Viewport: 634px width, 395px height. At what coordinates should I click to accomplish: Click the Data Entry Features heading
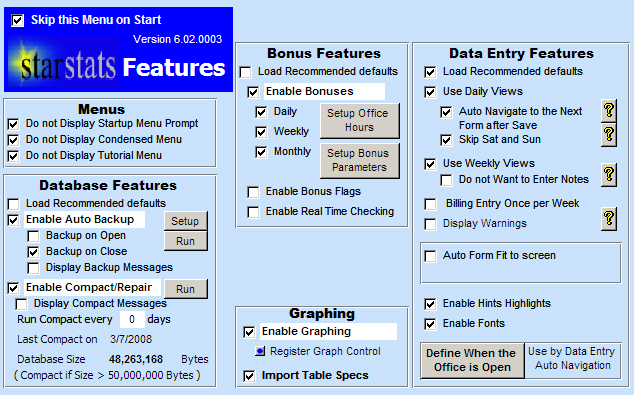coord(521,53)
